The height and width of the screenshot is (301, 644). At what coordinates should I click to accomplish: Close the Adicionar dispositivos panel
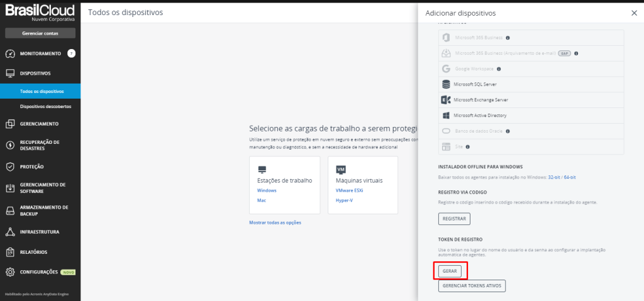(x=634, y=13)
